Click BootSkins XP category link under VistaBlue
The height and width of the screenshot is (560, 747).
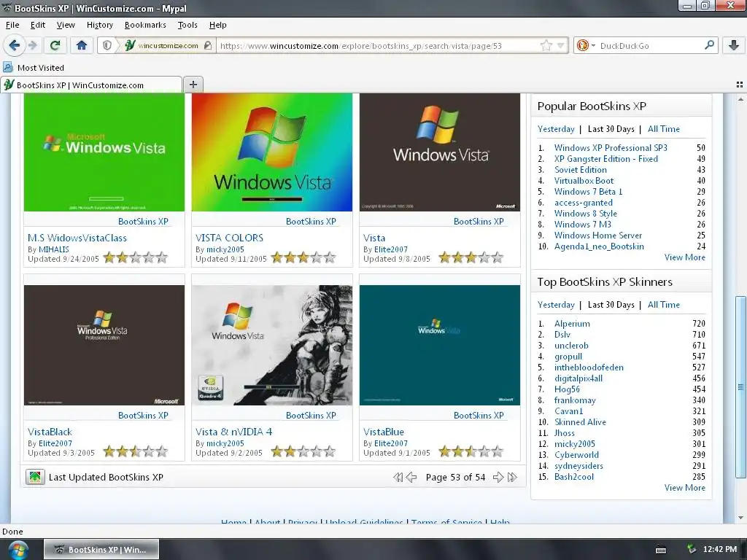[479, 415]
